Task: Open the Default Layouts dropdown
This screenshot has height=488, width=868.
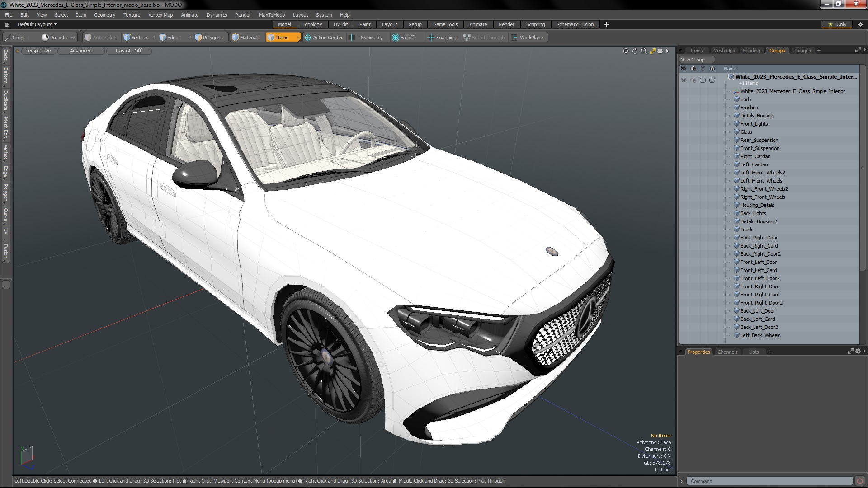Action: 37,24
